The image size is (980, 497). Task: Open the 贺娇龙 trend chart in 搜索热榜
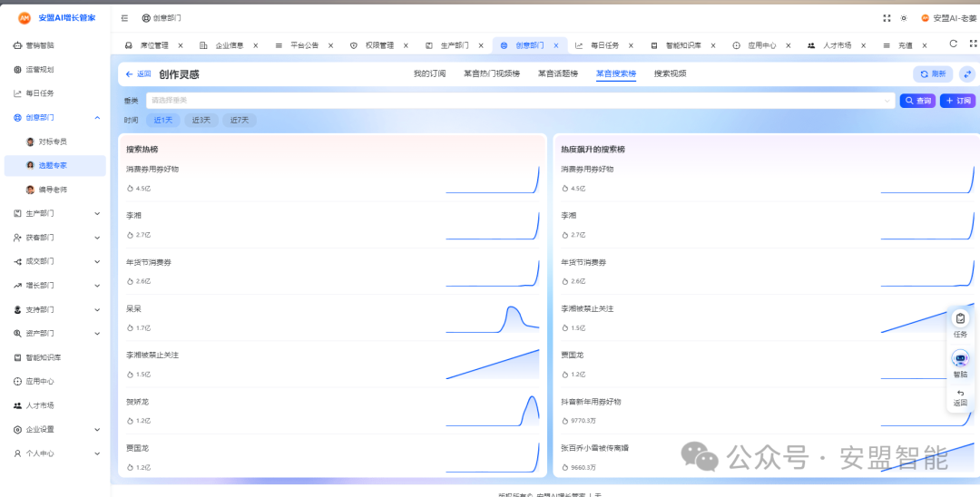point(493,412)
